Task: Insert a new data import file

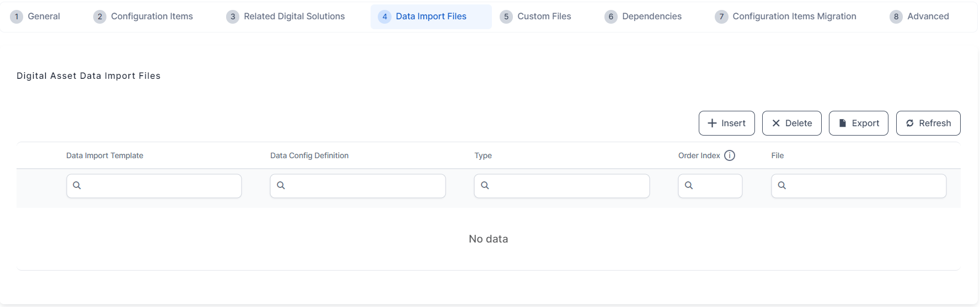Action: (726, 123)
